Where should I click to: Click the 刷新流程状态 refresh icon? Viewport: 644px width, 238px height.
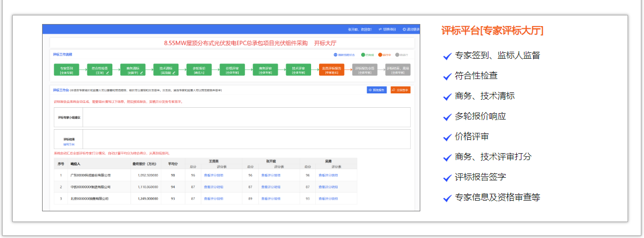[336, 55]
